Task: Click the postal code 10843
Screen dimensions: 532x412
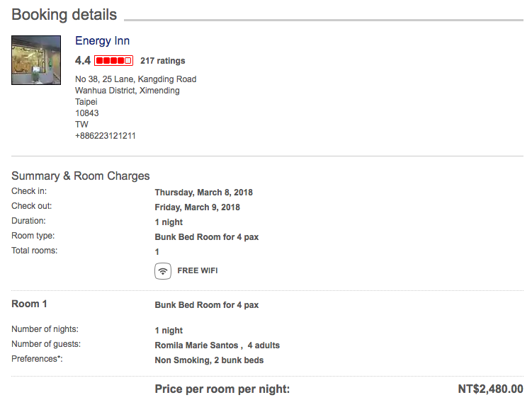Action: click(87, 113)
